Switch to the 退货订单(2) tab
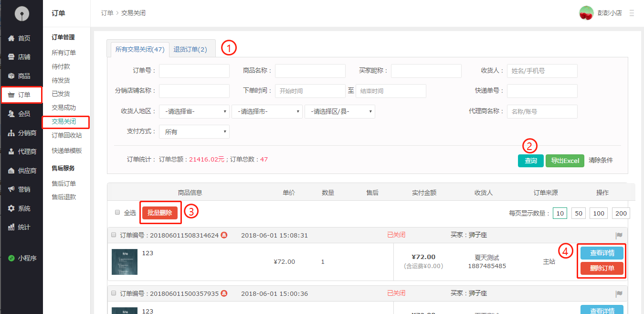Viewport: 644px width, 314px height. coord(190,49)
